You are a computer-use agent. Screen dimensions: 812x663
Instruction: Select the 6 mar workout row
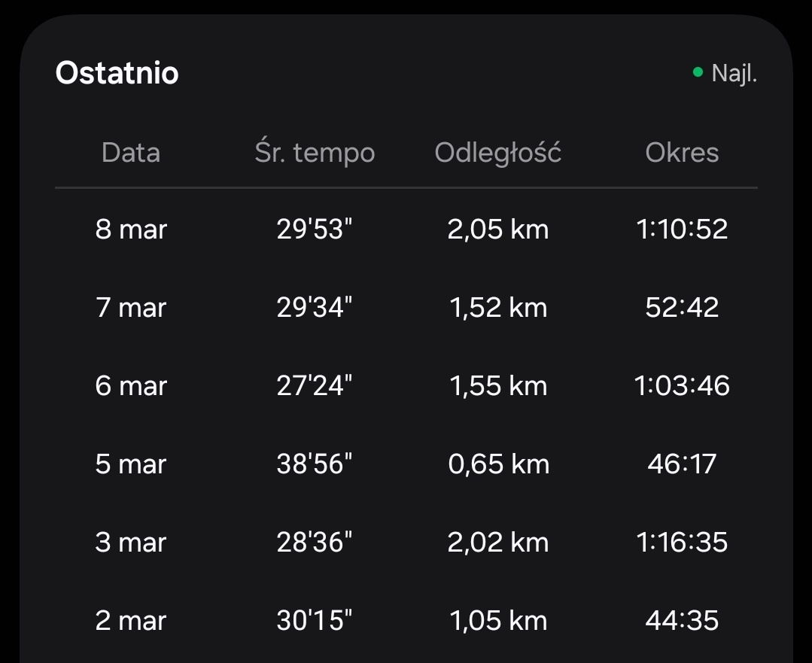131,385
